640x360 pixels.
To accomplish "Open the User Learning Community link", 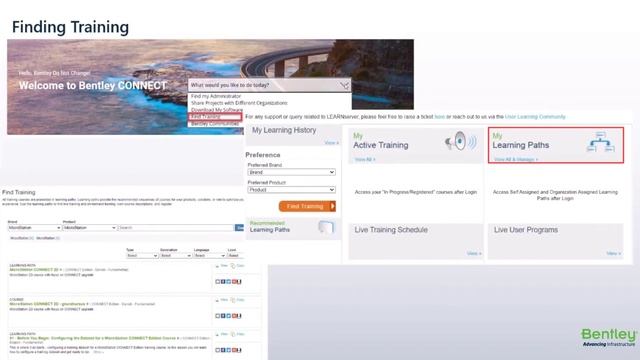I will click(535, 117).
